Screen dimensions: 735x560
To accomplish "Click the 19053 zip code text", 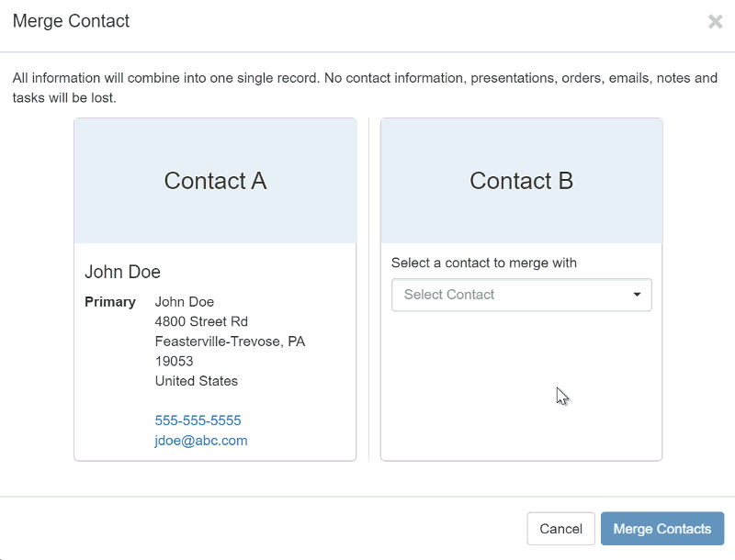I will click(x=174, y=361).
